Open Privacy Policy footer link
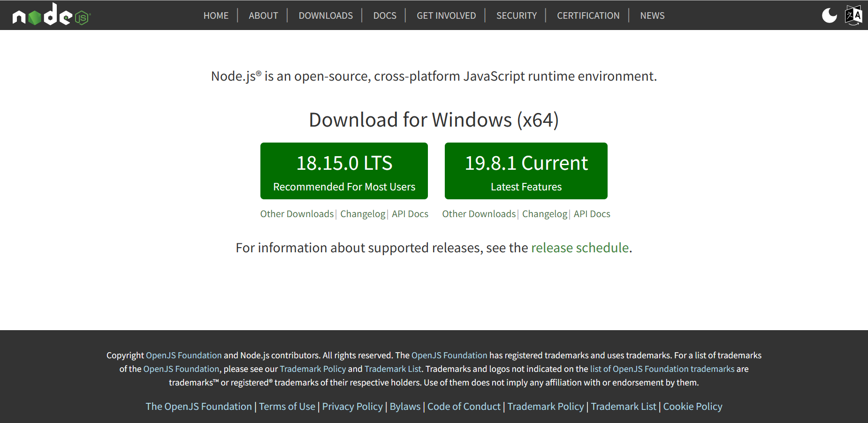 (352, 407)
